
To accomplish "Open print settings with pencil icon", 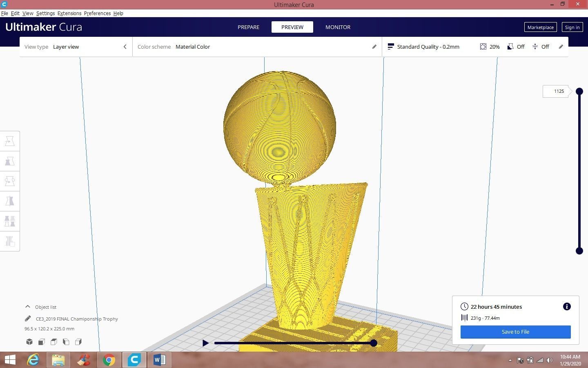I will click(x=561, y=47).
